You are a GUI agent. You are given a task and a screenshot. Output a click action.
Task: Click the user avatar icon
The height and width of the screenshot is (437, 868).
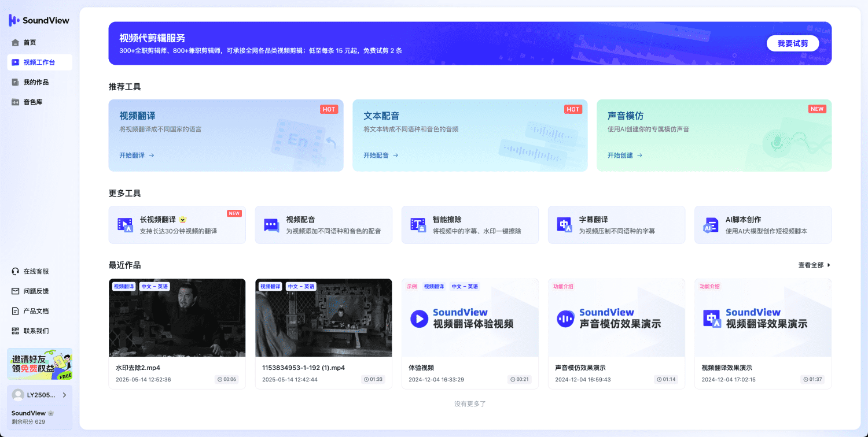click(x=18, y=395)
